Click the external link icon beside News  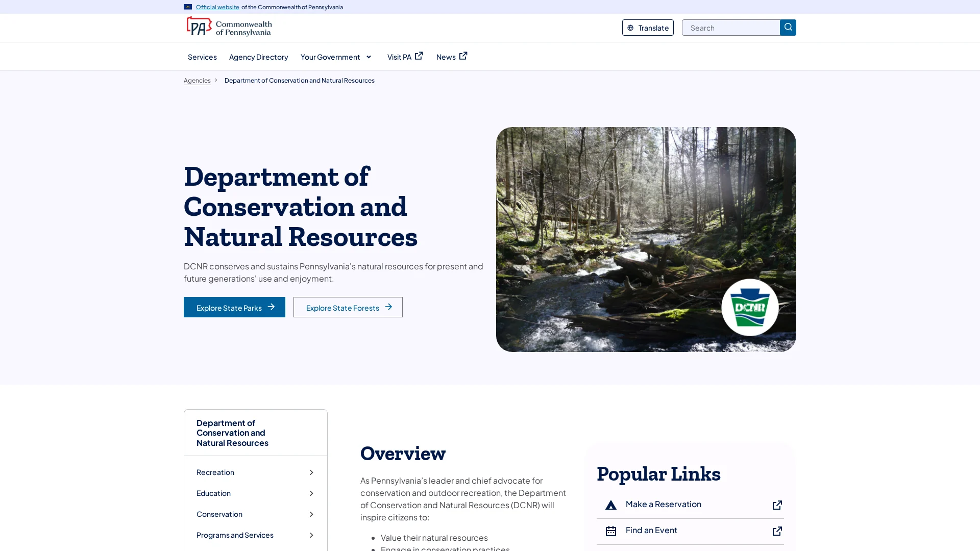(463, 56)
